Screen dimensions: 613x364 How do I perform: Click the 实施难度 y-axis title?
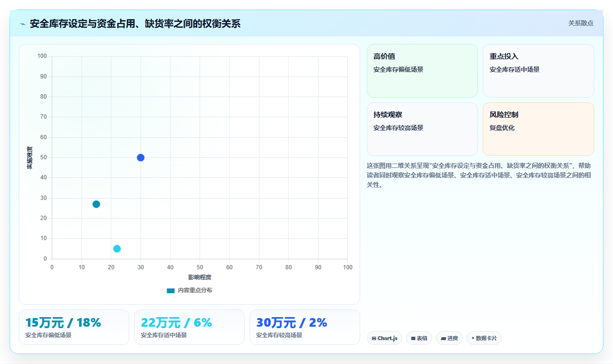[x=30, y=158]
